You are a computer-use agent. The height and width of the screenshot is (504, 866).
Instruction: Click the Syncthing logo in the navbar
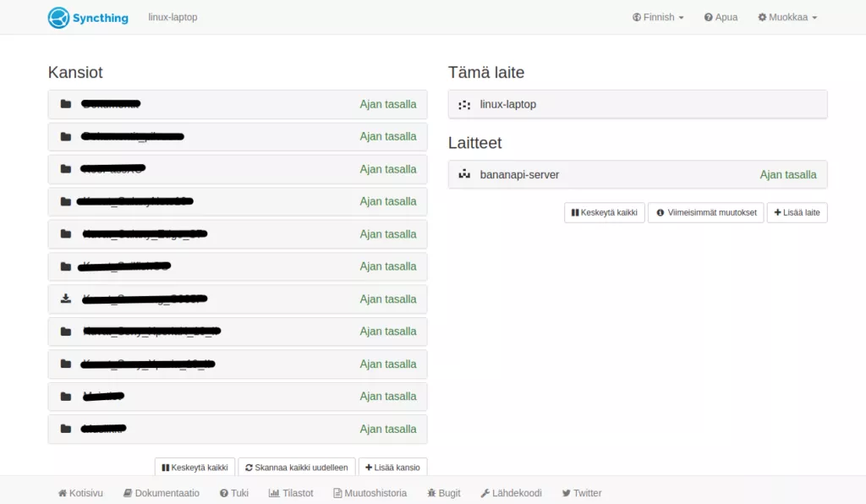pyautogui.click(x=88, y=17)
